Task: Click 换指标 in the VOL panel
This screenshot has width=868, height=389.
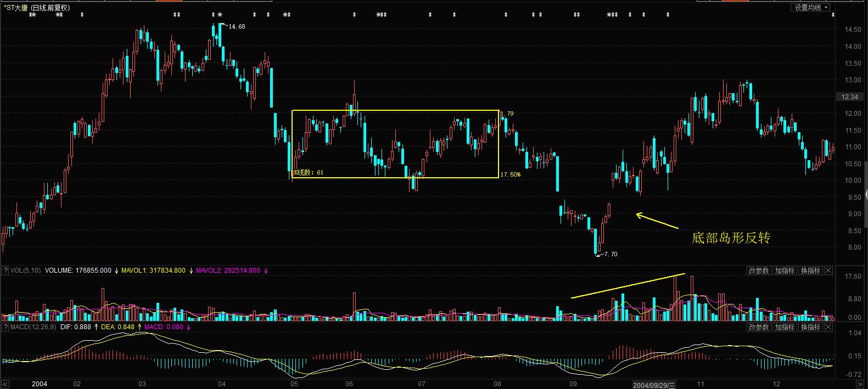Action: click(810, 270)
